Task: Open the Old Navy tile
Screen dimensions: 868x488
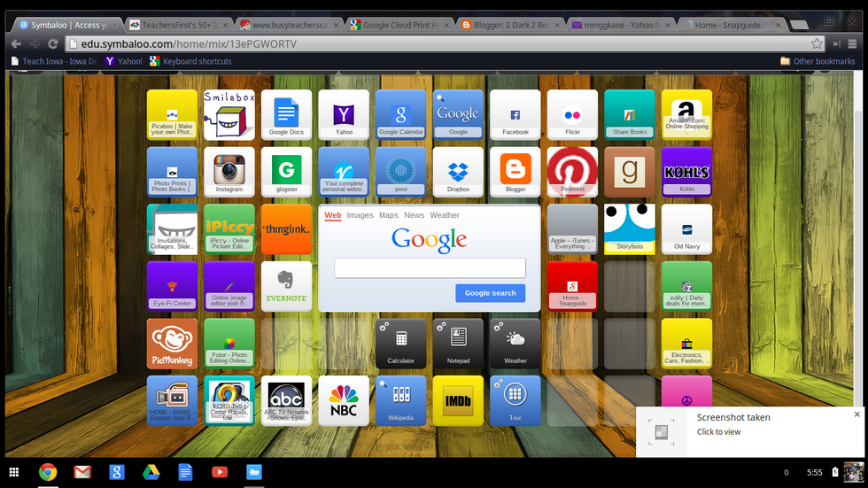Action: (x=686, y=229)
